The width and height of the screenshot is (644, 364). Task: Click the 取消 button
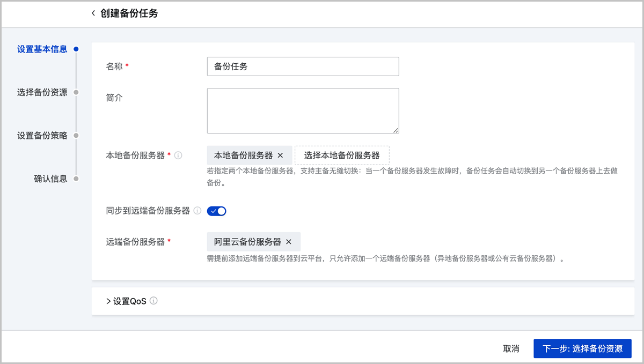coord(511,348)
